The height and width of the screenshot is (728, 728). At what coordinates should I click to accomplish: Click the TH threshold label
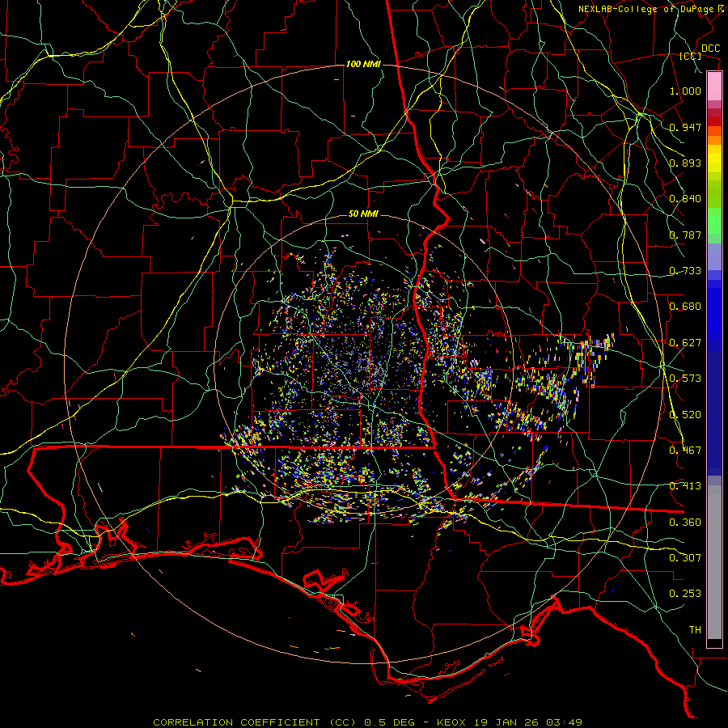pyautogui.click(x=695, y=630)
